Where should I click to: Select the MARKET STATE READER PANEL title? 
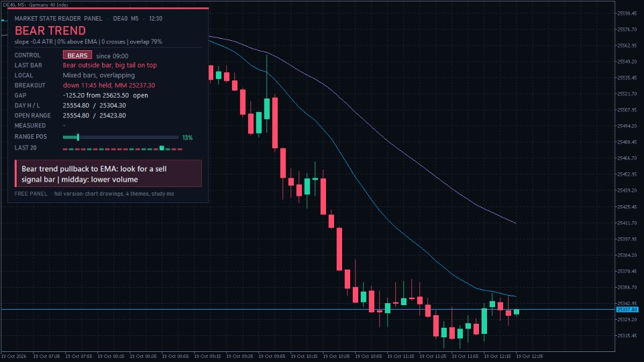click(58, 19)
